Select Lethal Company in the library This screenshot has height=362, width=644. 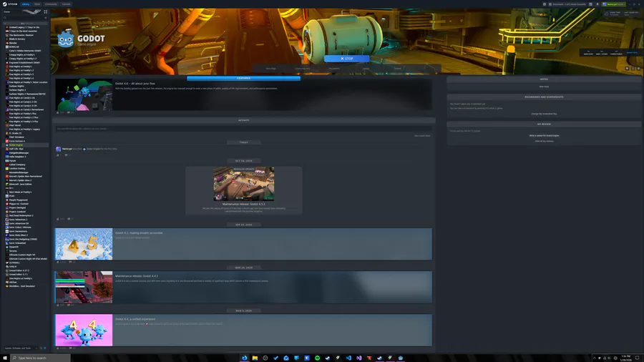17,165
